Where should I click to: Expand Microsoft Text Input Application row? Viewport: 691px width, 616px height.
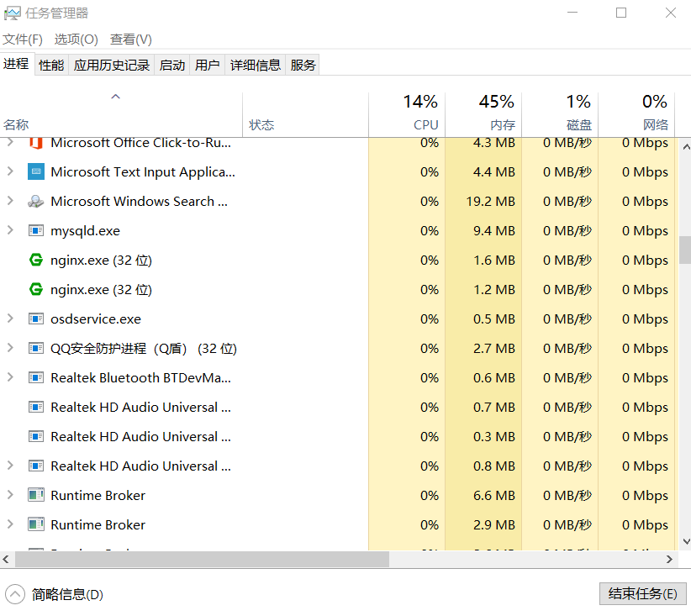click(x=10, y=171)
